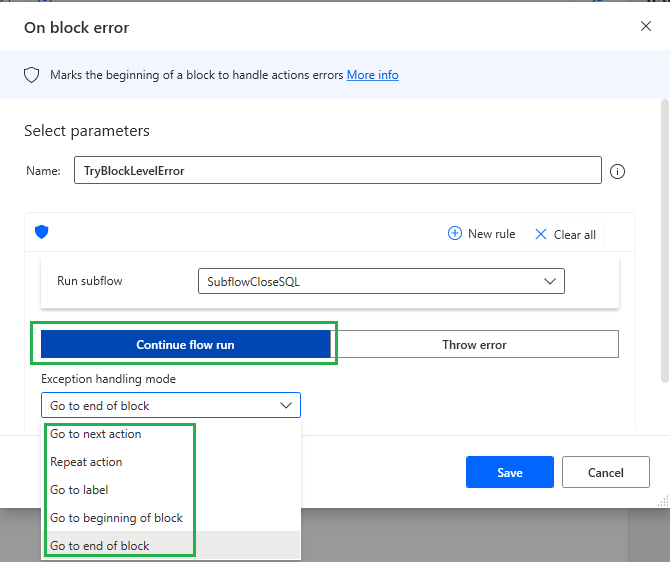
Task: Save the block error settings
Action: [510, 472]
